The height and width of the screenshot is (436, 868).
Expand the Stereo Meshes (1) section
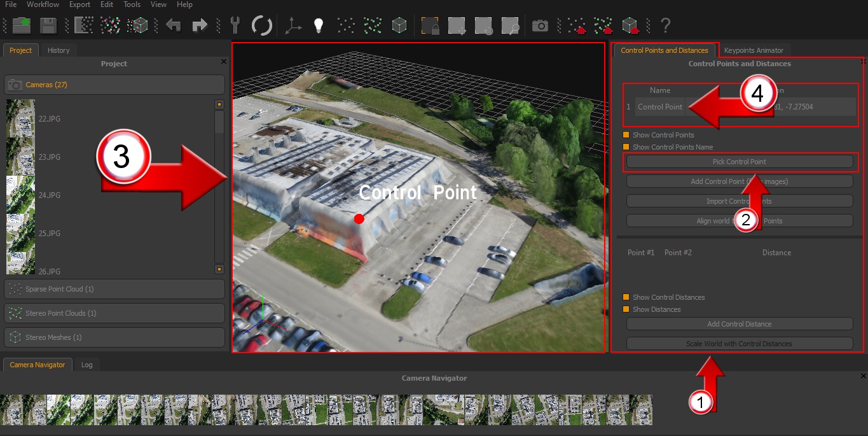pos(114,337)
